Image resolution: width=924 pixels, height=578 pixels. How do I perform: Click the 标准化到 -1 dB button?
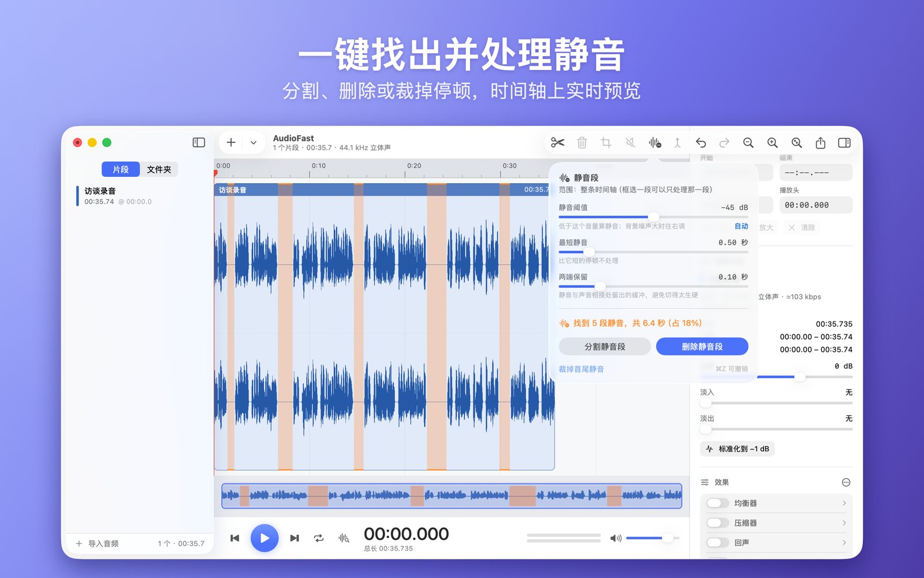[x=737, y=449]
